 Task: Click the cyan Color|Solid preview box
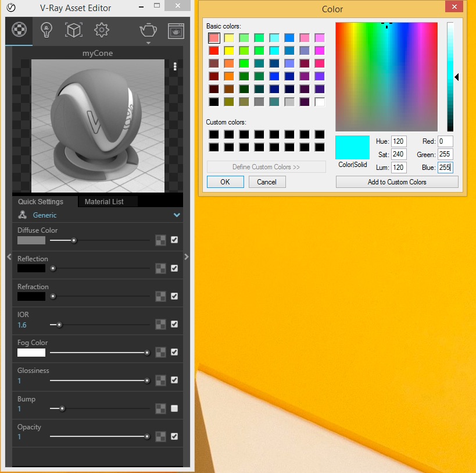click(352, 147)
